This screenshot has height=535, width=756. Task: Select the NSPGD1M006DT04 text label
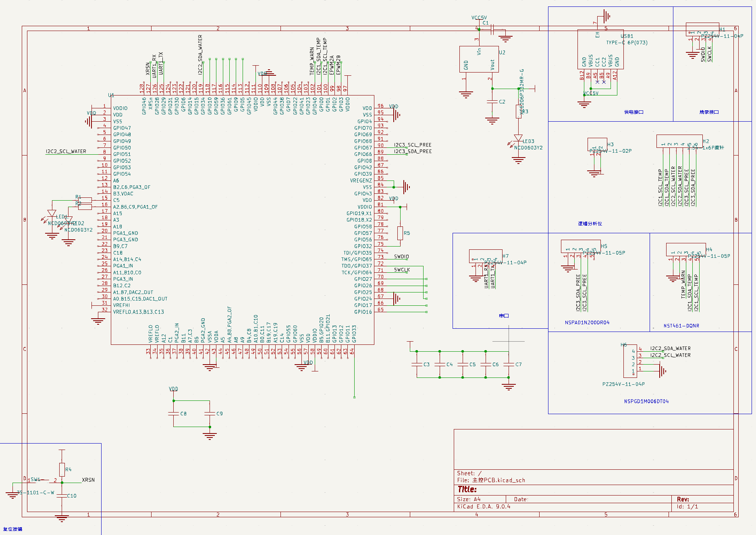tap(646, 401)
